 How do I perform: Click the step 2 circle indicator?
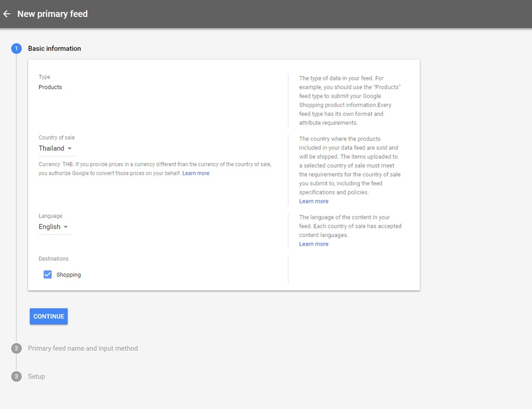16,348
